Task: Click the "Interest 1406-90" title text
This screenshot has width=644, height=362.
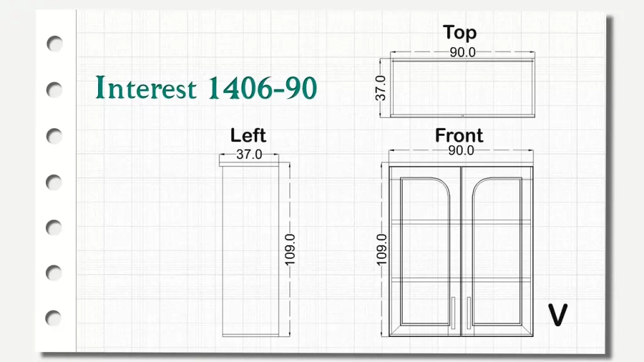Action: coord(206,89)
